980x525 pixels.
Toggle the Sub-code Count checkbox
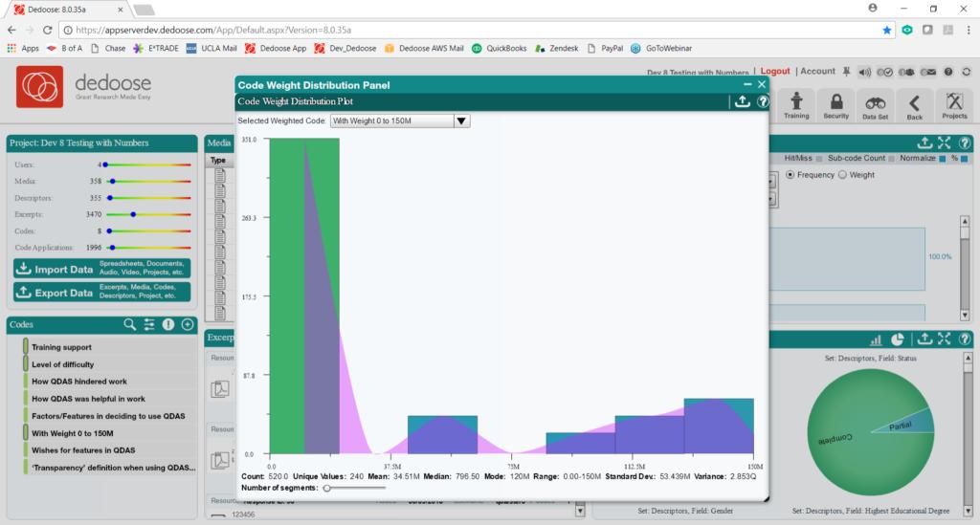(x=892, y=159)
